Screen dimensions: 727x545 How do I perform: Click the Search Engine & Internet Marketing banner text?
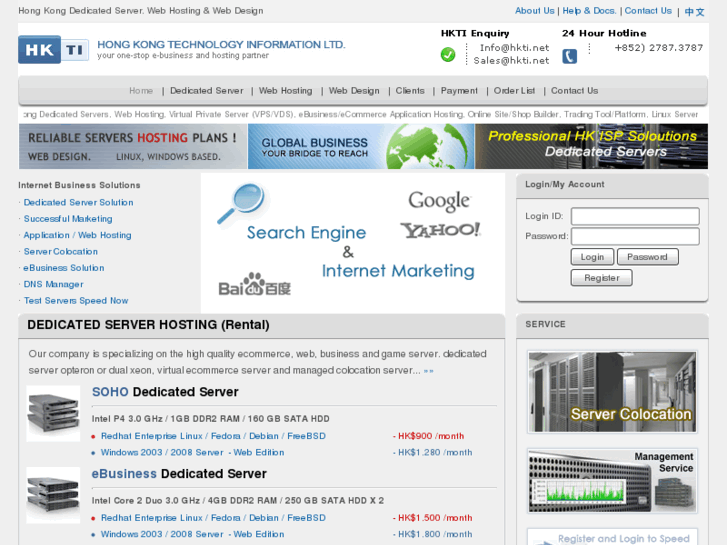tap(360, 252)
